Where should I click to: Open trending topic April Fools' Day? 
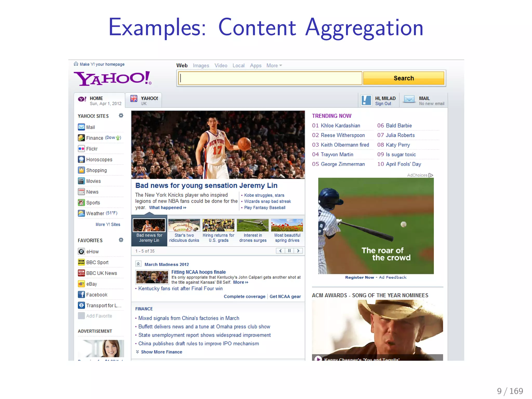pyautogui.click(x=403, y=164)
